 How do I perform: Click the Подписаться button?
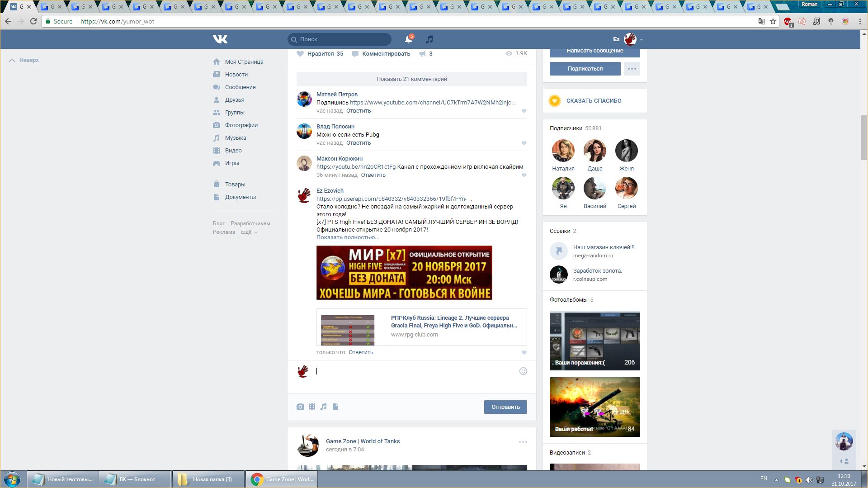[585, 69]
